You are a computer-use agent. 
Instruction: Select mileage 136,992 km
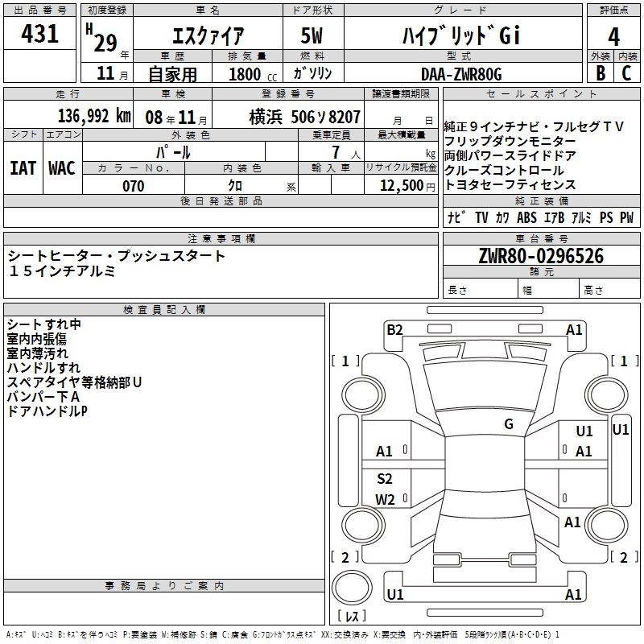click(x=94, y=116)
